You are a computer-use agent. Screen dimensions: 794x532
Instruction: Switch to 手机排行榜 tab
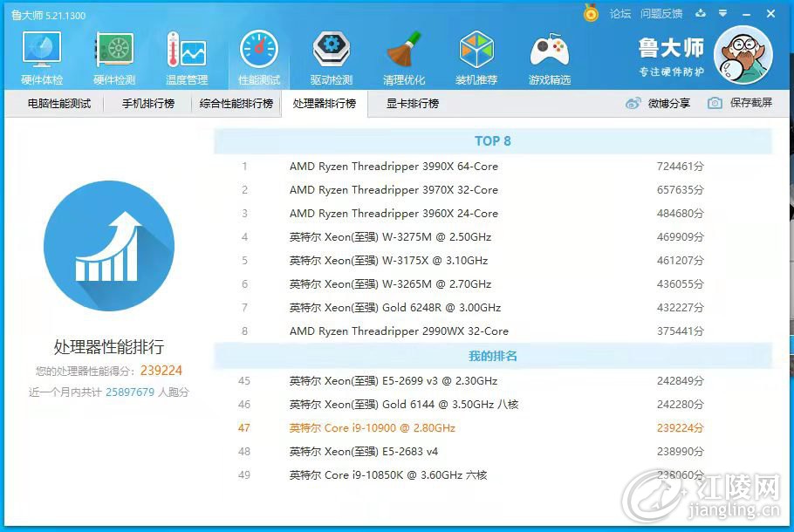coord(148,103)
